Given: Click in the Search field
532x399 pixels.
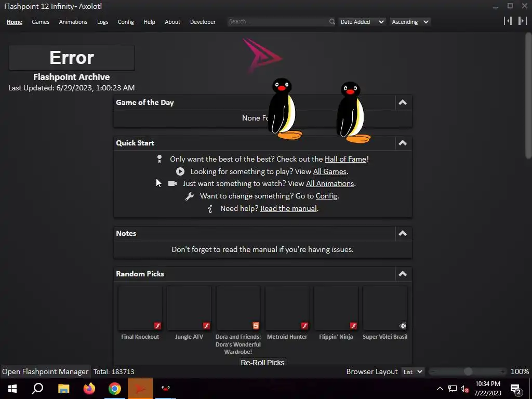Looking at the screenshot, I should [x=278, y=22].
